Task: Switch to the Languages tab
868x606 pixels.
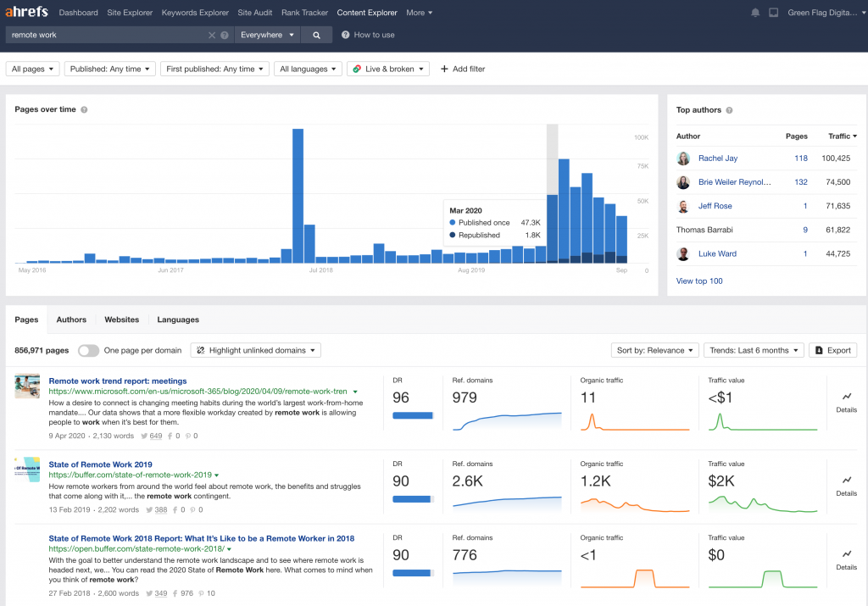Action: pos(178,320)
